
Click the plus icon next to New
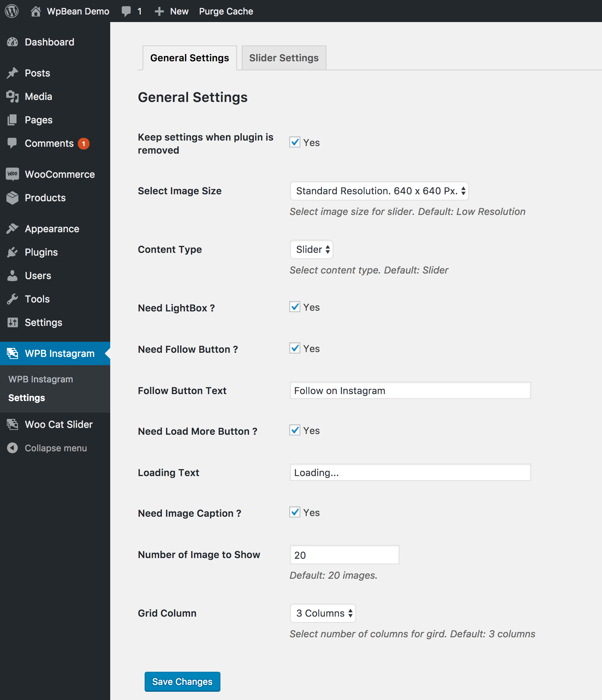[159, 11]
